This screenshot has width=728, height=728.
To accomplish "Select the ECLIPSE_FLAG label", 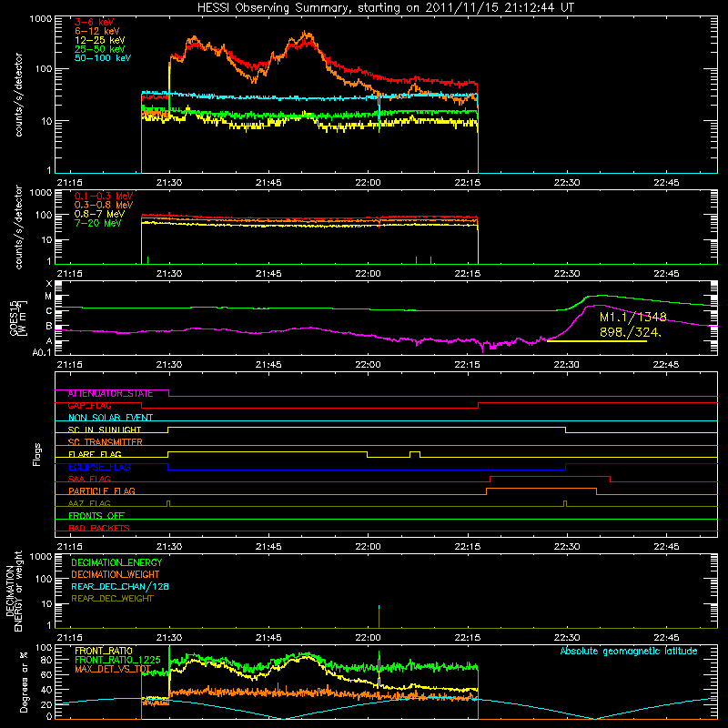I will [x=99, y=467].
